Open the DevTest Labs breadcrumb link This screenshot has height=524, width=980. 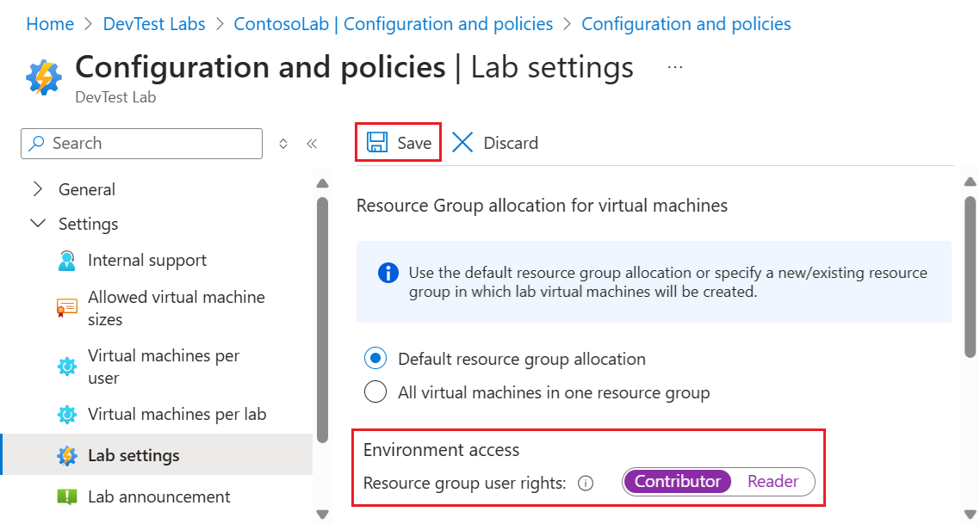click(154, 24)
